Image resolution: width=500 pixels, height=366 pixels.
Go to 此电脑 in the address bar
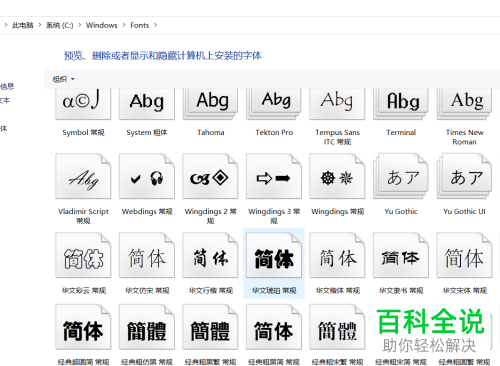23,25
